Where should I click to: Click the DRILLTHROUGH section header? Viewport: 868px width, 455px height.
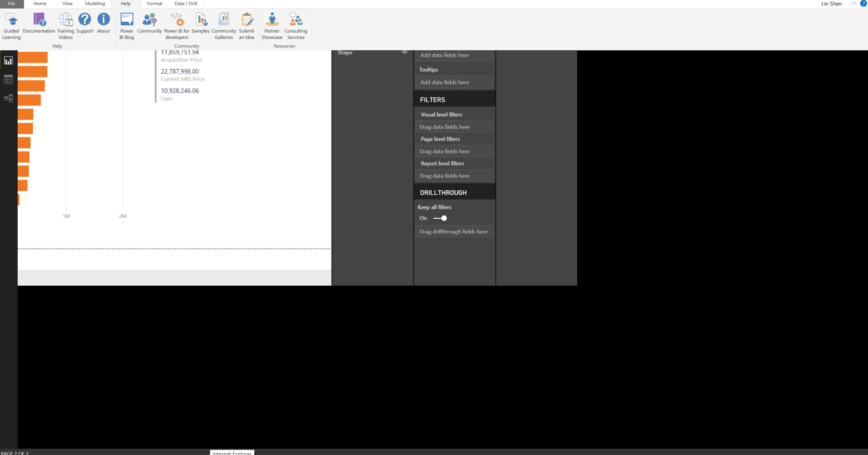click(x=455, y=193)
